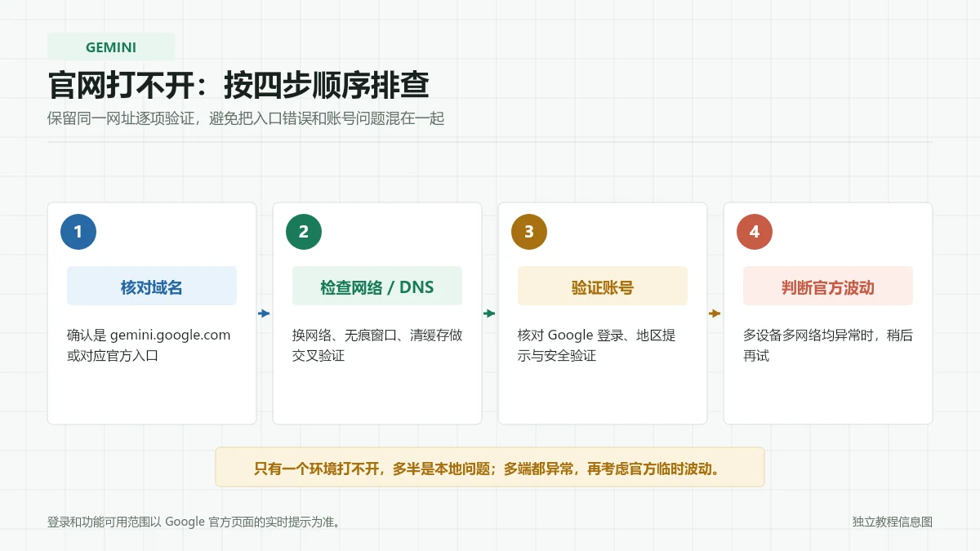980x551 pixels.
Task: Select the 判断官方波动 step heading
Action: (x=828, y=287)
